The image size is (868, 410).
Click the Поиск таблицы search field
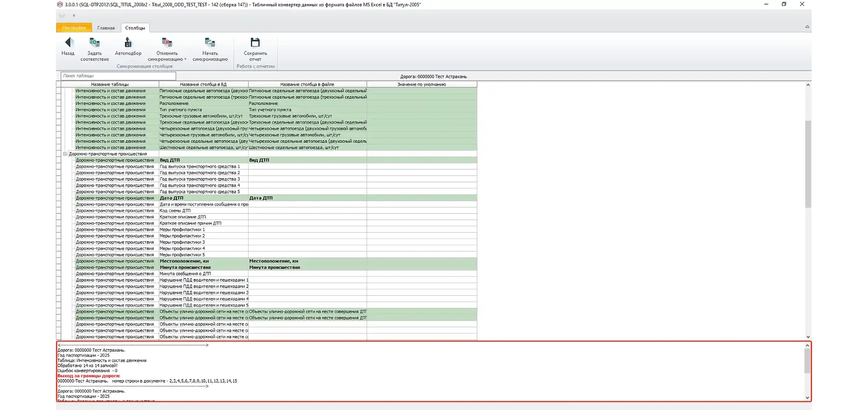pyautogui.click(x=118, y=76)
